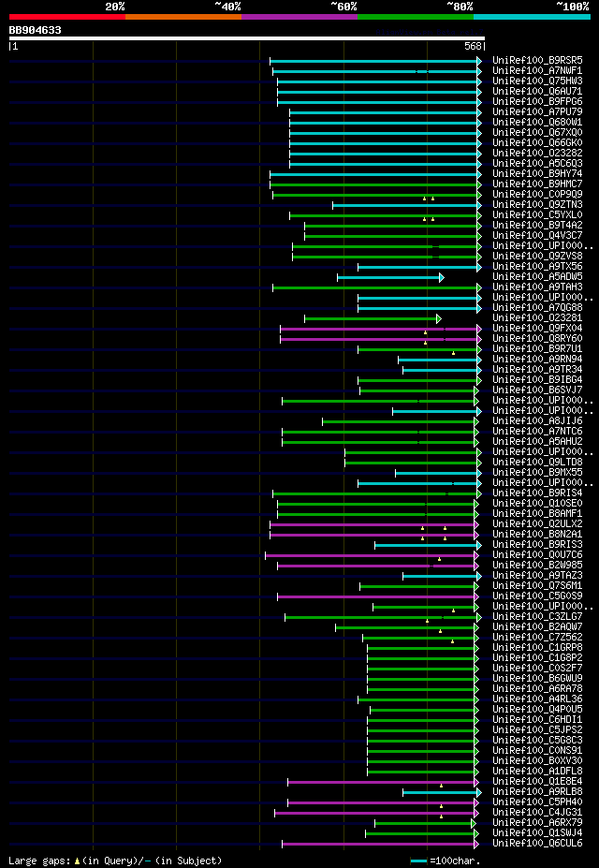Viewport: 599px width, 868px height.
Task: Select the BB904633 query name
Action: coord(35,31)
